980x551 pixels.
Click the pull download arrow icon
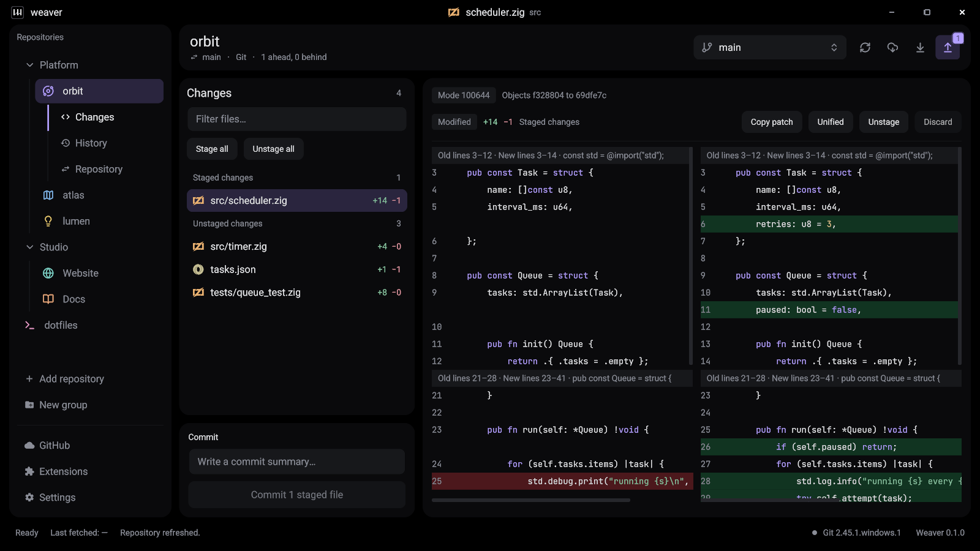[x=920, y=47]
